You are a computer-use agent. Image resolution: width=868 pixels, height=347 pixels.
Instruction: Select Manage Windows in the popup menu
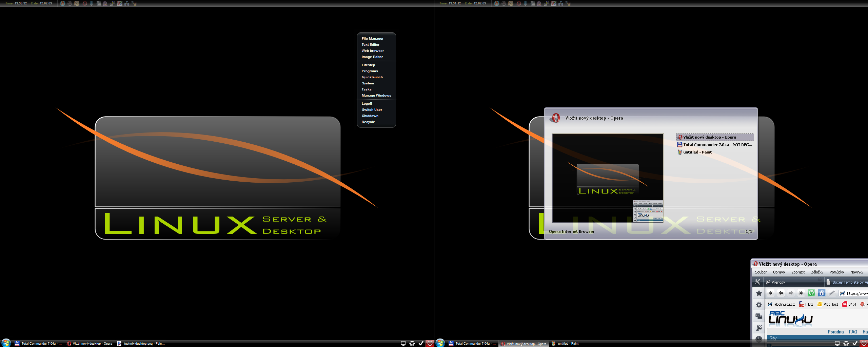click(x=376, y=96)
